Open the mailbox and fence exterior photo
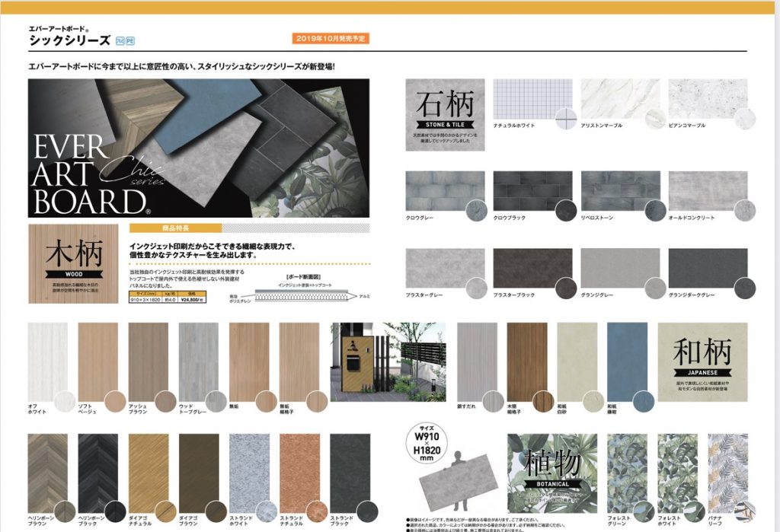The width and height of the screenshot is (780, 532). (x=388, y=362)
